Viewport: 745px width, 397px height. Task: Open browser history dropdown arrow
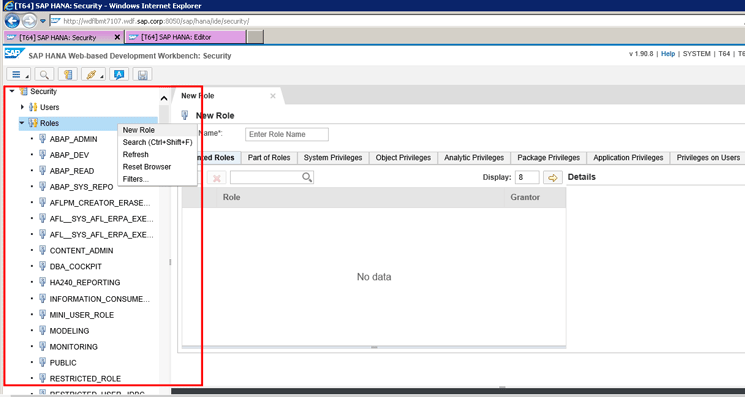click(x=43, y=21)
